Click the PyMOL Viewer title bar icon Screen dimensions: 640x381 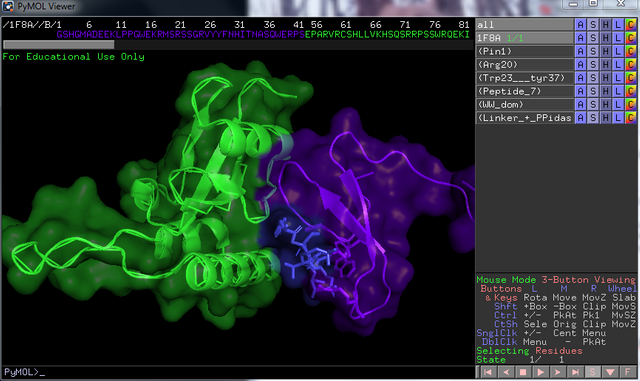point(8,7)
